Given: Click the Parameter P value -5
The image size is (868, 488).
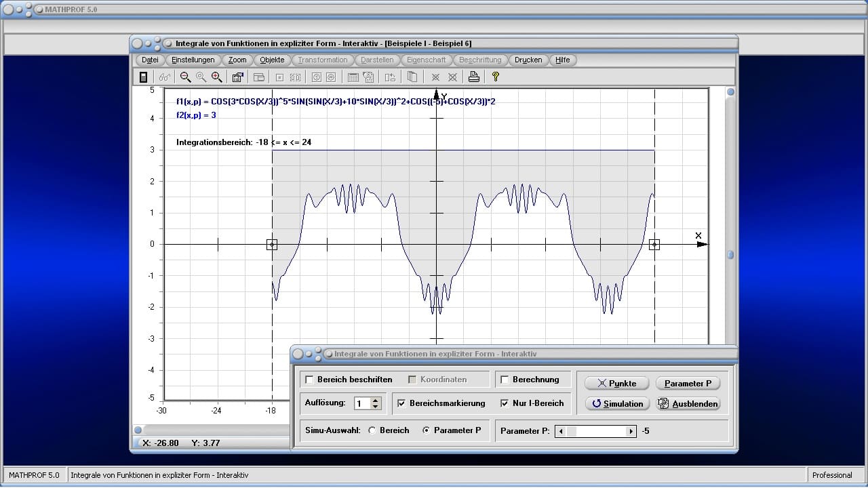Looking at the screenshot, I should coord(646,430).
